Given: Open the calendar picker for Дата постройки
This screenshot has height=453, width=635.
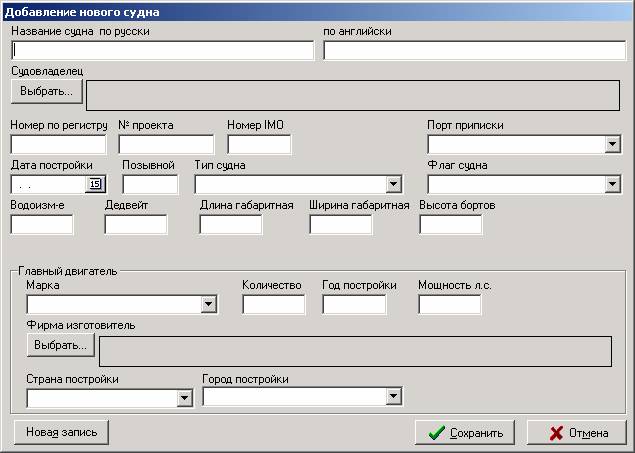Looking at the screenshot, I should [95, 184].
